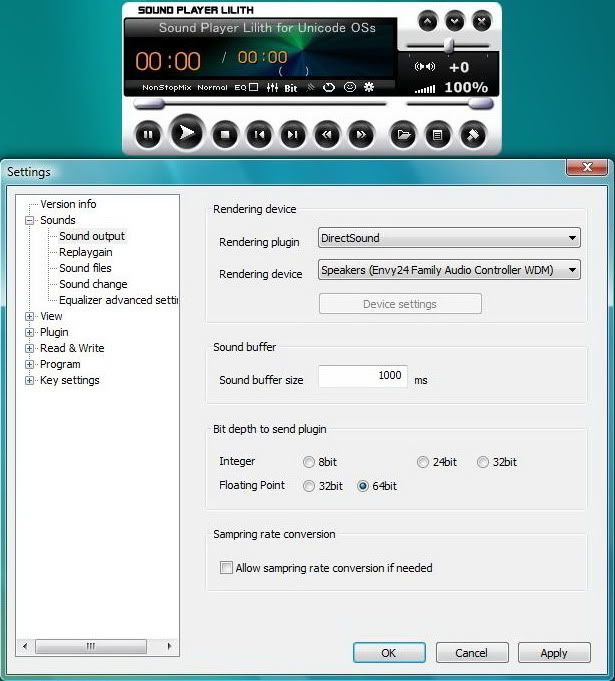
Task: Select the 24bit integer option
Action: 424,462
